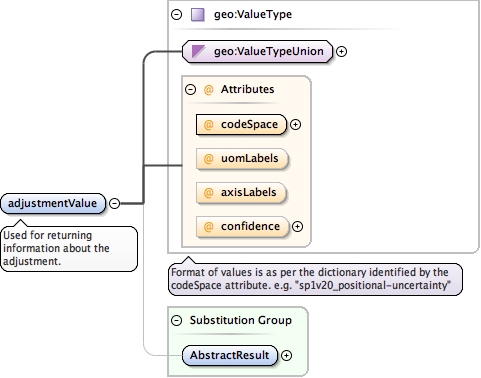Select the axisLabels attribute node
The image size is (481, 378).
pos(241,193)
